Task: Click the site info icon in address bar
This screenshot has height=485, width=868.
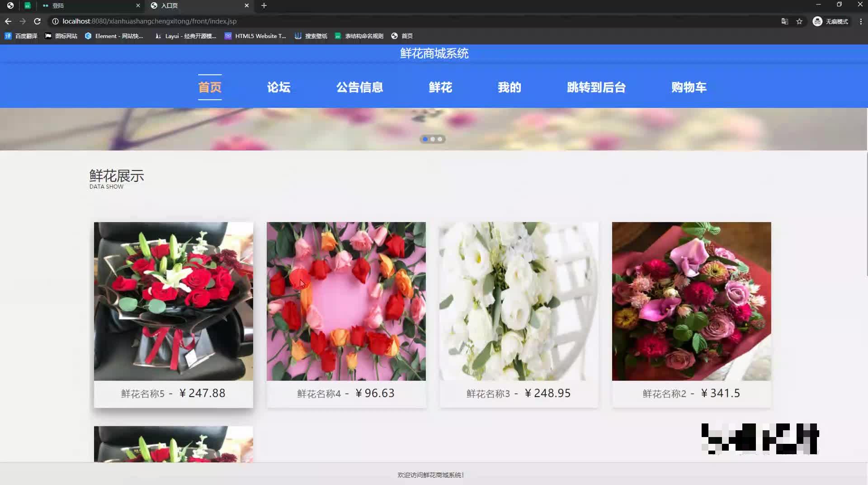Action: pos(55,21)
